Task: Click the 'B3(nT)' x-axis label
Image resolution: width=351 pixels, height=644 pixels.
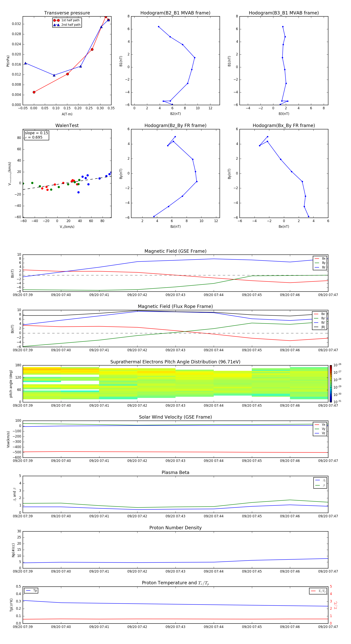Action: 284,114
